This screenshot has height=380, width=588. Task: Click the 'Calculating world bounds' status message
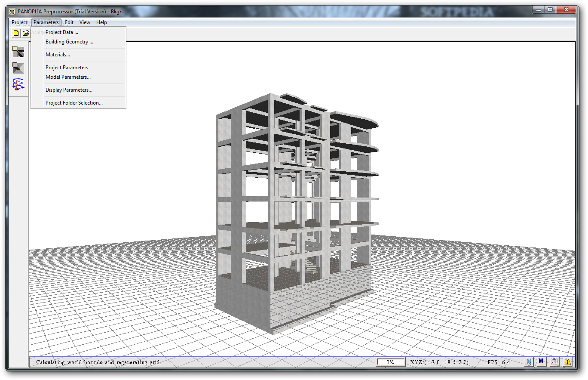98,362
